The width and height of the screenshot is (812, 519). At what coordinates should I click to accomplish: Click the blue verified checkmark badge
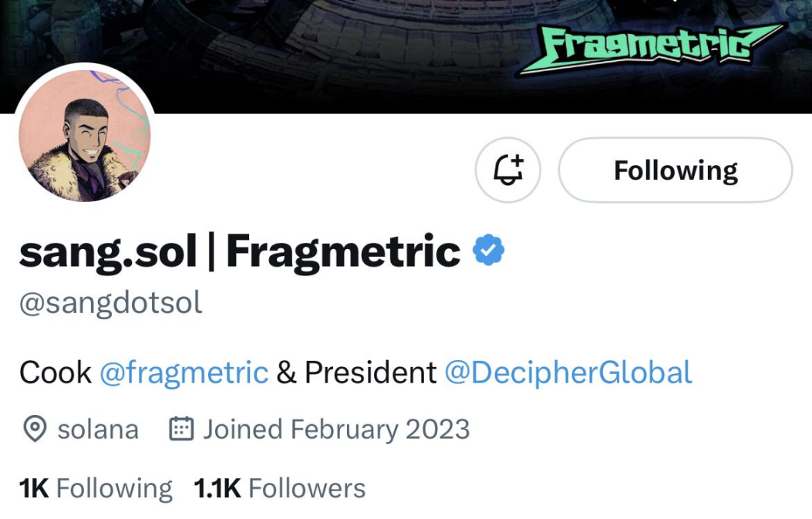(x=488, y=251)
